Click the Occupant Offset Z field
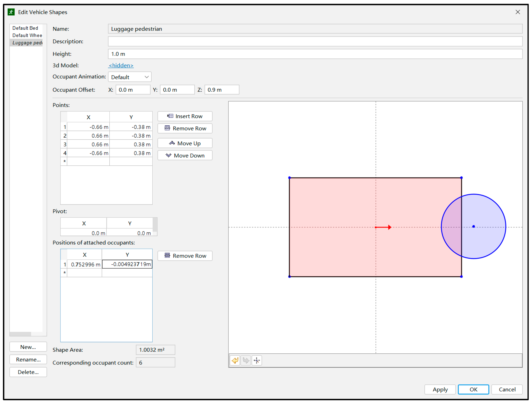 coord(222,90)
